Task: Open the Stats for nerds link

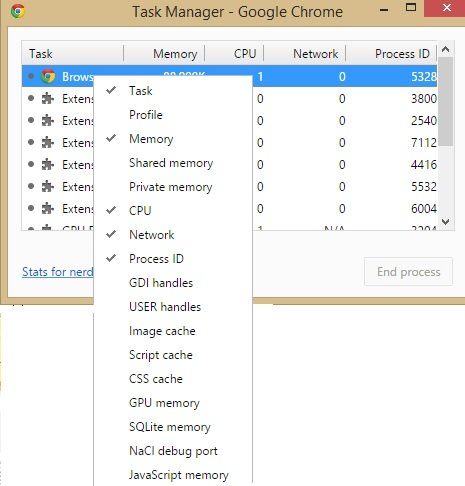Action: click(x=58, y=272)
